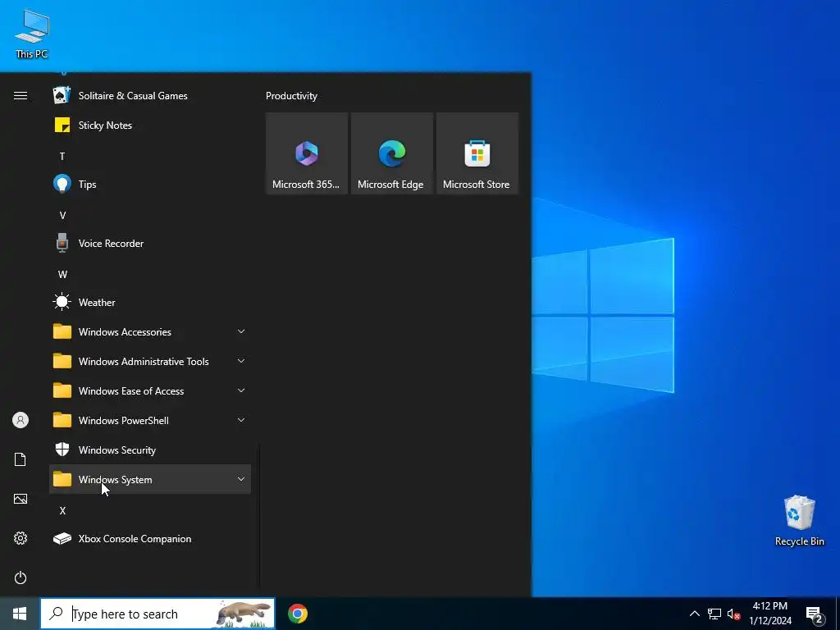This screenshot has width=840, height=630.
Task: Open the Microsoft 365 tile
Action: (x=307, y=153)
